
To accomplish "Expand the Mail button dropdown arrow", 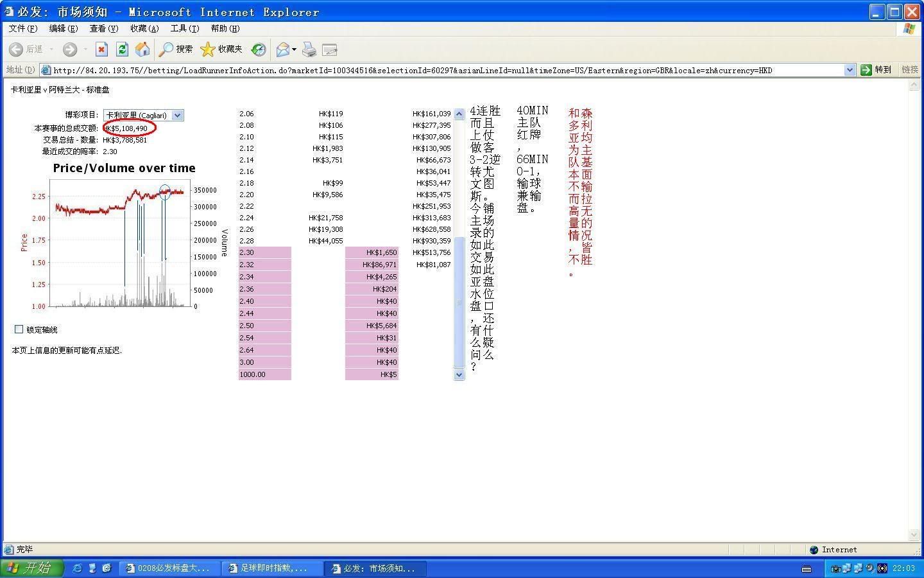I will pyautogui.click(x=294, y=49).
